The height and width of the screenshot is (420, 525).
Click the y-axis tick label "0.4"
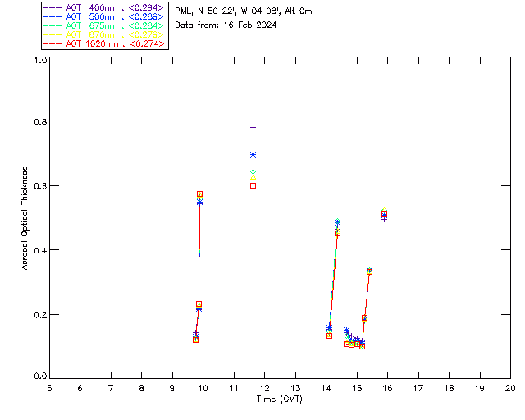click(40, 250)
